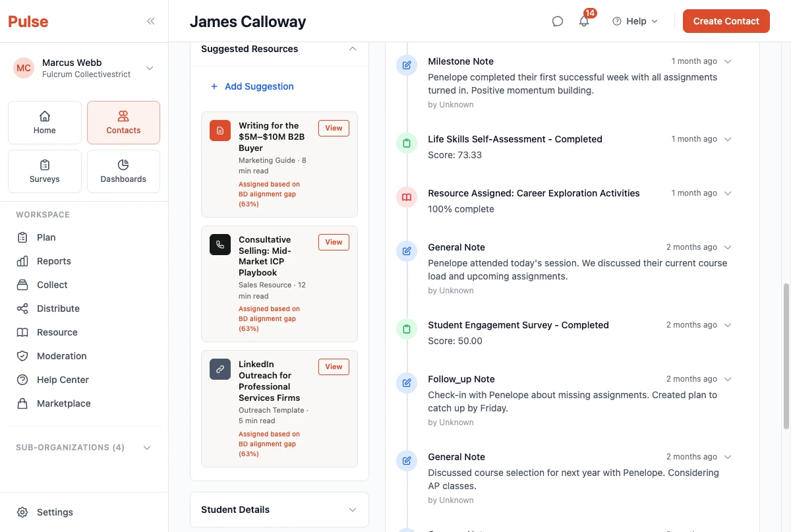Open the Surveys tile
This screenshot has width=791, height=532.
45,171
